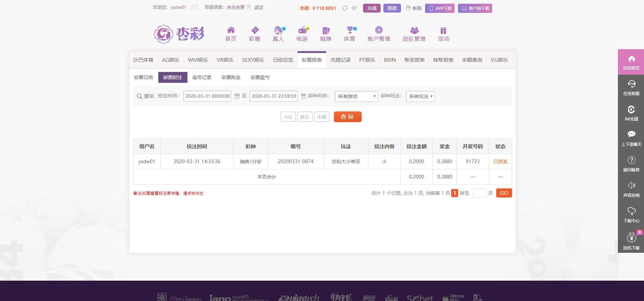
Task: Toggle 声音控制 sound sidebar icon
Action: pyautogui.click(x=631, y=189)
